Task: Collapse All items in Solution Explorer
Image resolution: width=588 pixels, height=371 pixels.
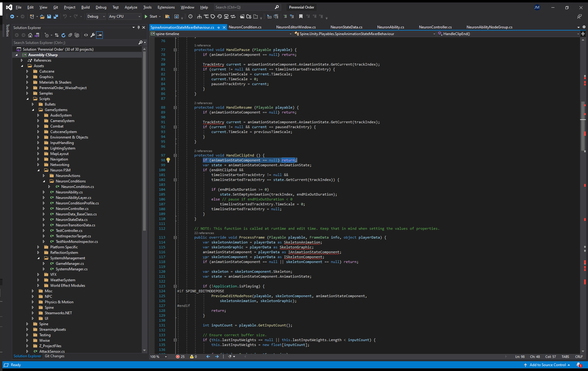Action: 70,35
